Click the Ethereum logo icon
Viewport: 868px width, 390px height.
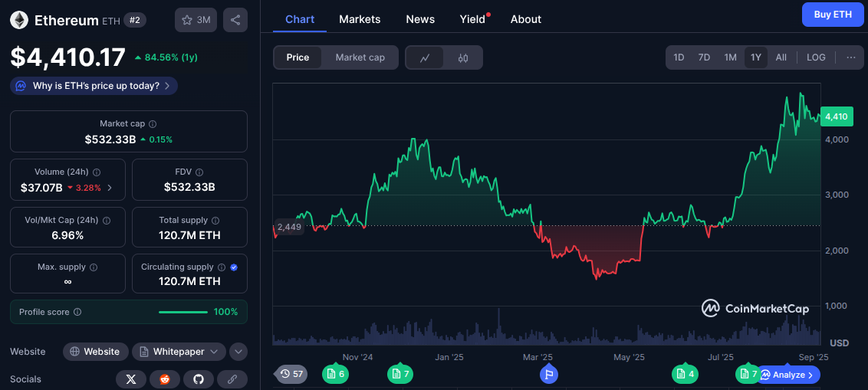(x=20, y=20)
